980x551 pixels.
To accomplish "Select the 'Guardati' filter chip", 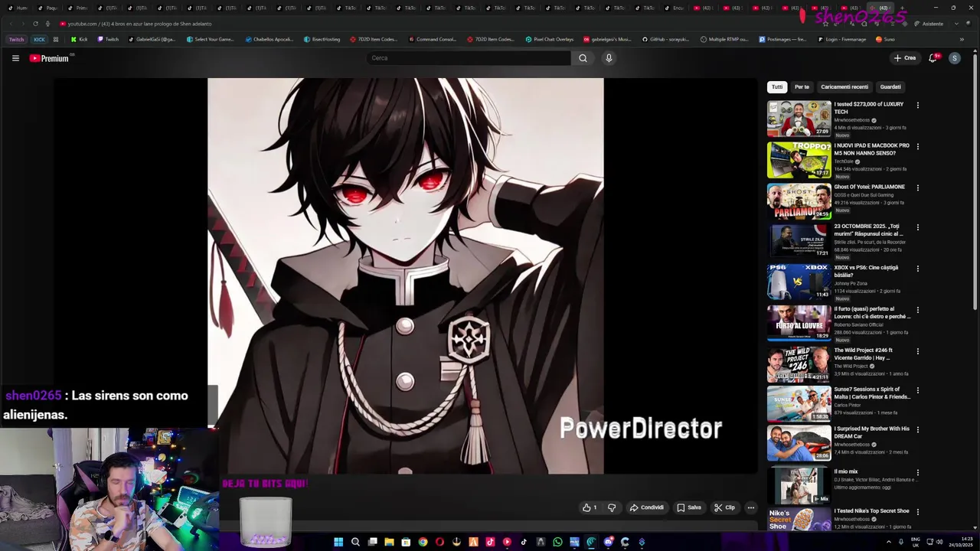I will point(890,87).
